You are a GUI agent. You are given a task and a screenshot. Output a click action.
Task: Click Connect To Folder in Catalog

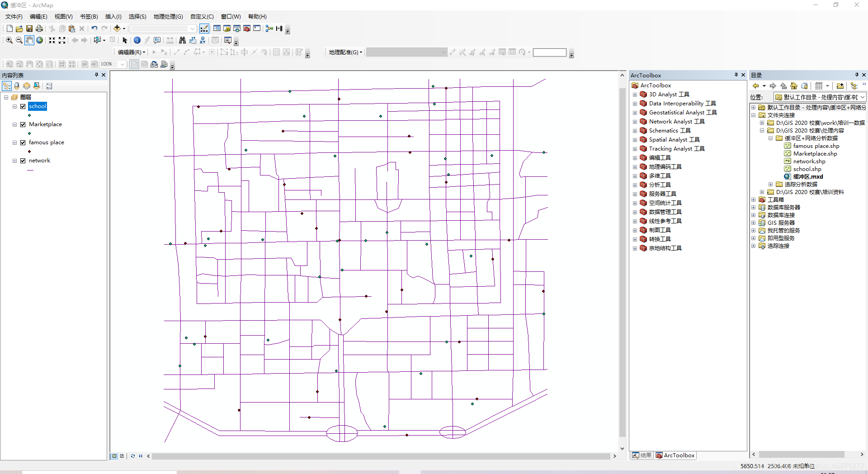[x=840, y=86]
